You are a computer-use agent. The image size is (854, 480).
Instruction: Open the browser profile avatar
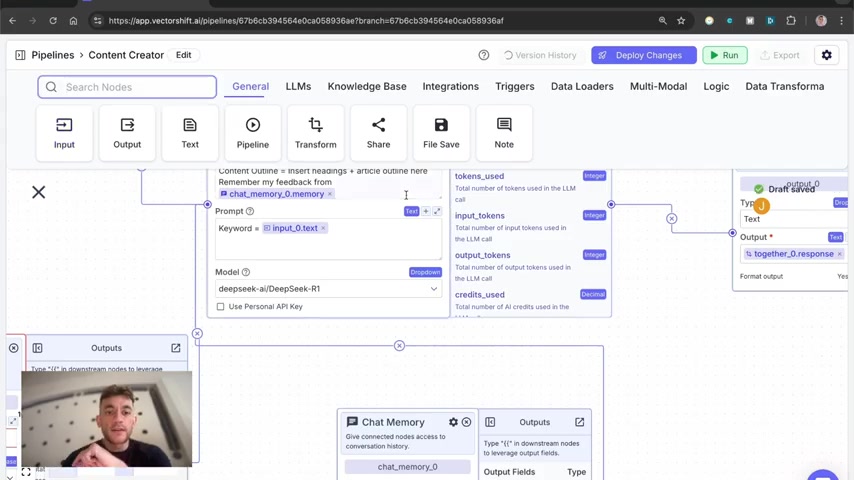[821, 21]
